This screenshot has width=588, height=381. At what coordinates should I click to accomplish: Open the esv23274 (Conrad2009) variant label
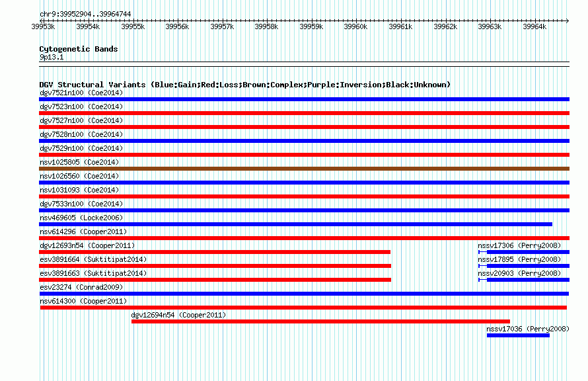[x=81, y=287]
